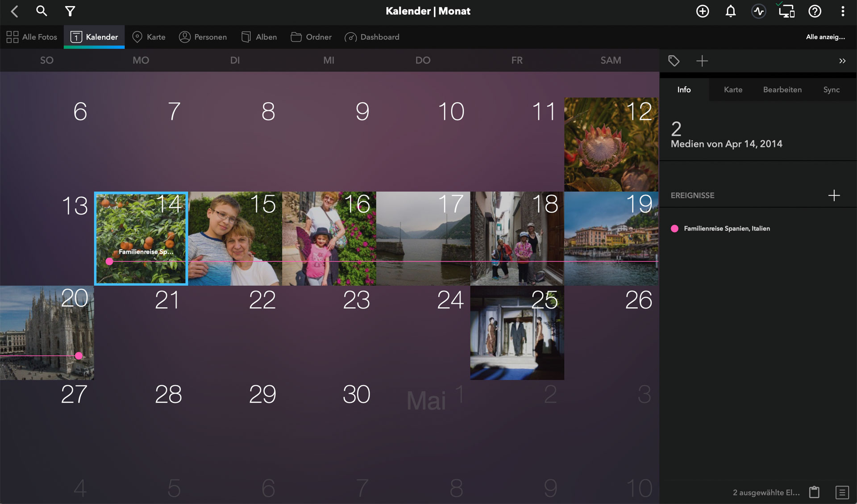Open the Dashboard tab
The image size is (857, 504).
click(372, 37)
